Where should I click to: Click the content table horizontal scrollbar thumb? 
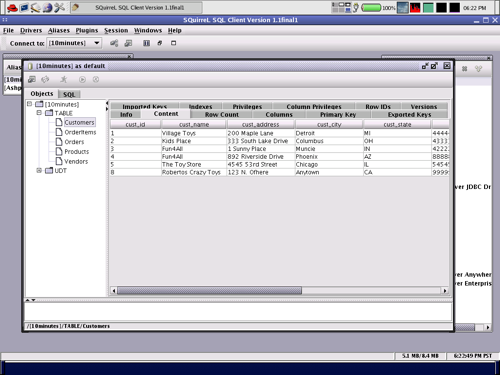click(x=209, y=291)
